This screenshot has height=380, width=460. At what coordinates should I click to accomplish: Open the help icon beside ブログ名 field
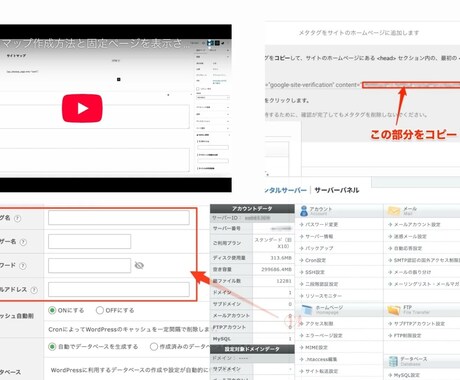pos(17,218)
